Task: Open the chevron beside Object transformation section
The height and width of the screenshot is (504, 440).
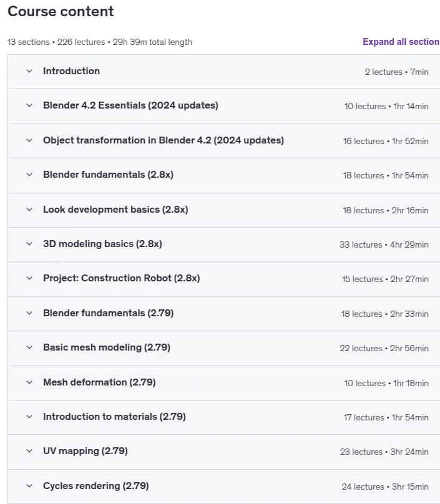Action: point(29,140)
